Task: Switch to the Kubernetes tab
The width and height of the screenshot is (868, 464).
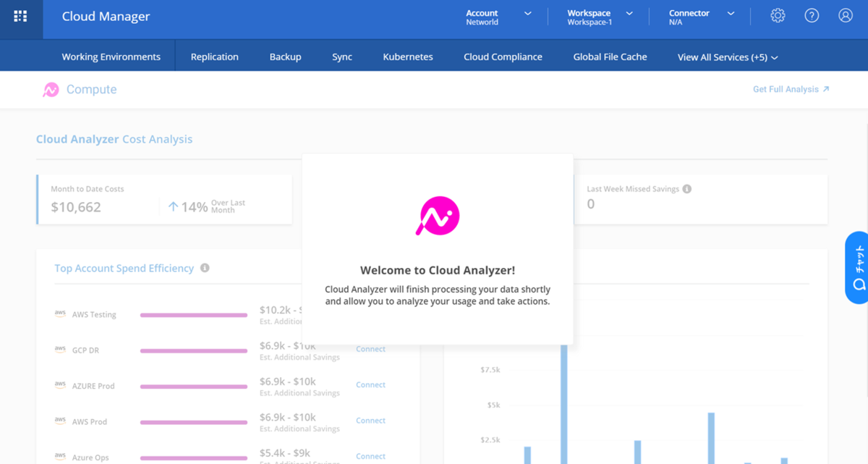Action: (x=408, y=56)
